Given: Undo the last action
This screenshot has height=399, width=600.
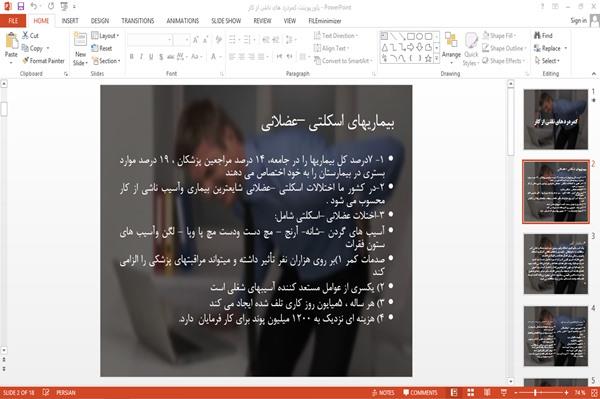Looking at the screenshot, I should click(x=34, y=6).
